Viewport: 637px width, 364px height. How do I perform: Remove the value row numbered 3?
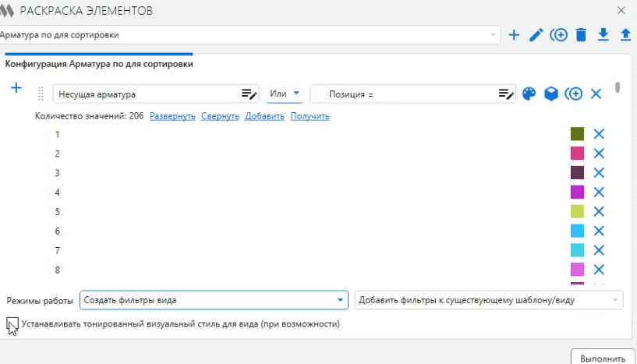pyautogui.click(x=599, y=173)
